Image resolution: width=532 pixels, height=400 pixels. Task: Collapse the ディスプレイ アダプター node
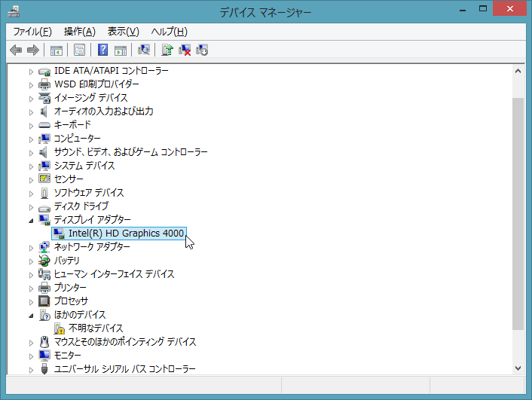point(31,220)
